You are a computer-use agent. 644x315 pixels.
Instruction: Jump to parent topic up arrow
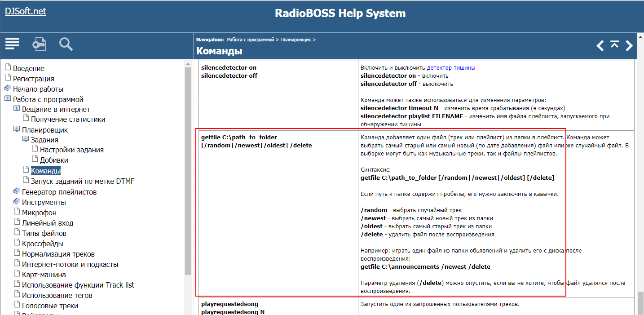pyautogui.click(x=614, y=44)
